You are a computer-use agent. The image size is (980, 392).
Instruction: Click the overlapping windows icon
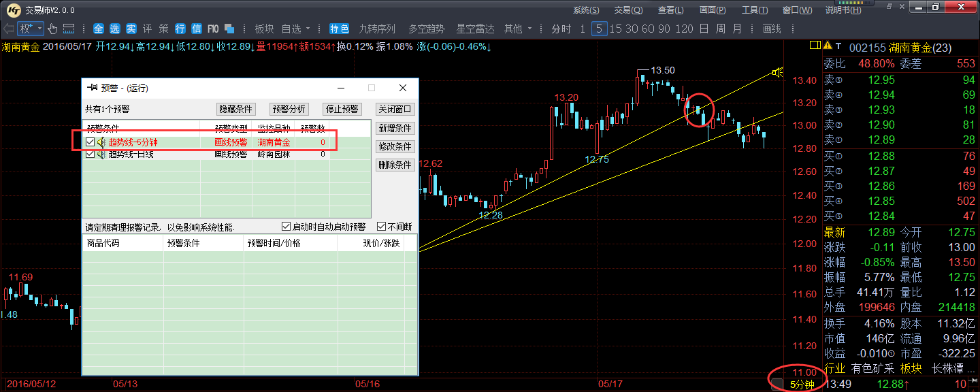(x=229, y=29)
